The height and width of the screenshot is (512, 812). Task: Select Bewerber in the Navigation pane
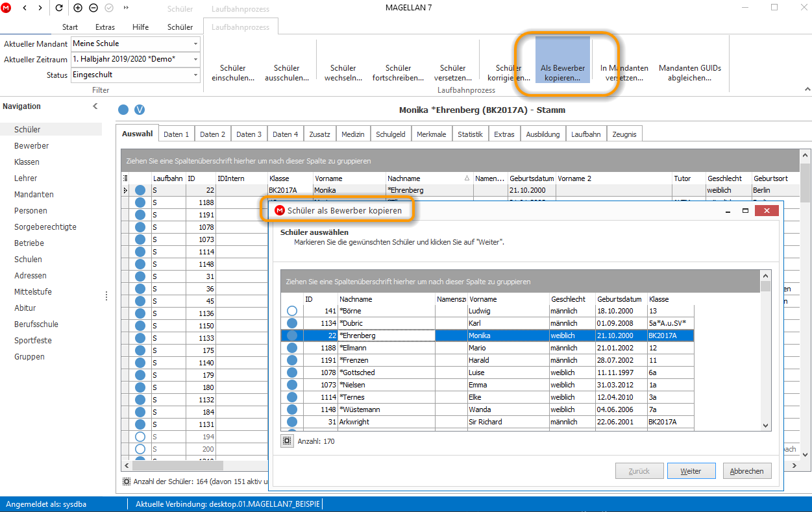tap(31, 145)
